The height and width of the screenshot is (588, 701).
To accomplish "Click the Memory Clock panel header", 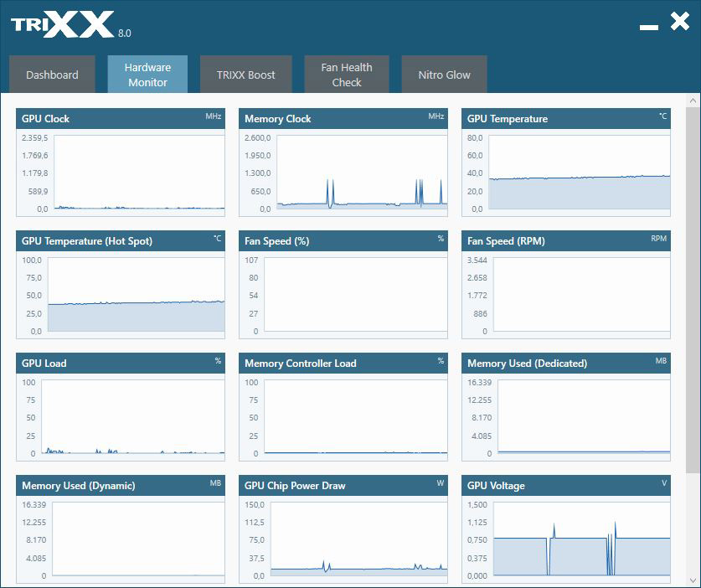I will click(343, 118).
